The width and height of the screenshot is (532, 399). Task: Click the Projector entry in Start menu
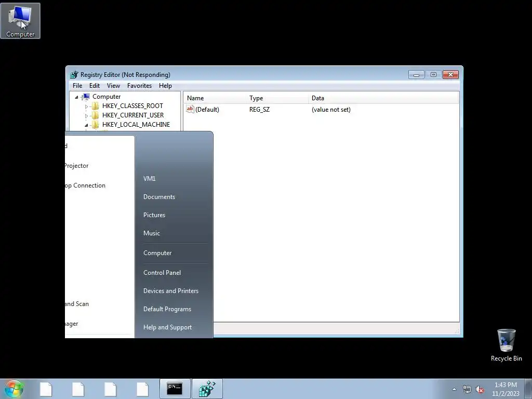tap(77, 166)
